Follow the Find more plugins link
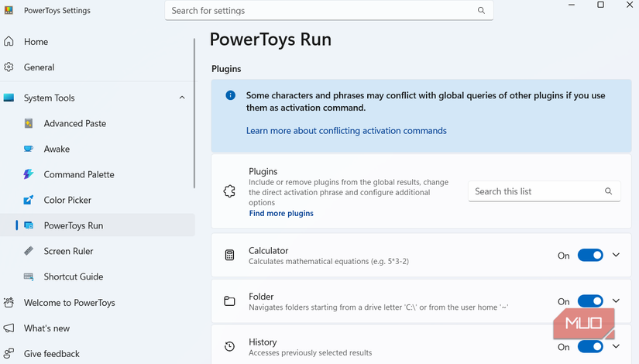 [x=281, y=213]
